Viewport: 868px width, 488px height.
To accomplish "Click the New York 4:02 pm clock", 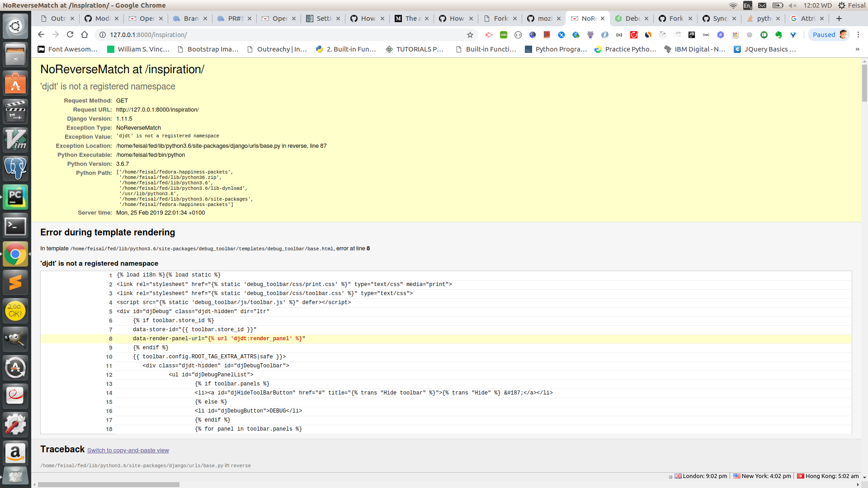I will tap(762, 476).
